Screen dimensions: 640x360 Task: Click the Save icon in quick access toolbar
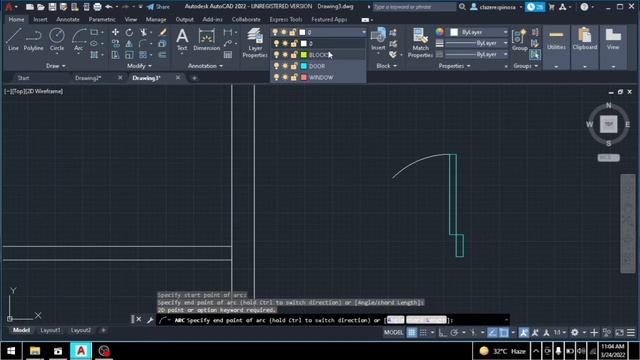(52, 7)
